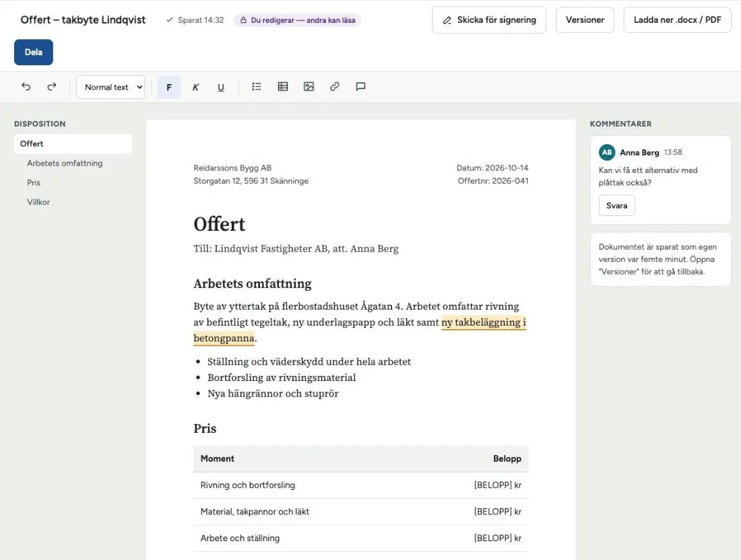741x560 pixels.
Task: Click table cell Rivning och bortforsling
Action: pyautogui.click(x=248, y=485)
